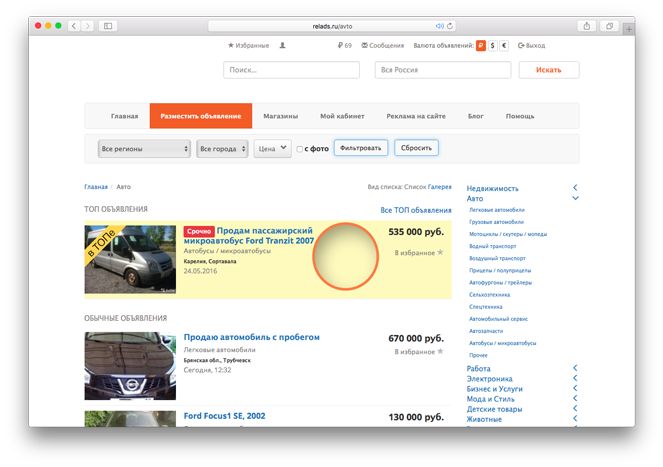Open the Главная navigation tab

pyautogui.click(x=124, y=116)
